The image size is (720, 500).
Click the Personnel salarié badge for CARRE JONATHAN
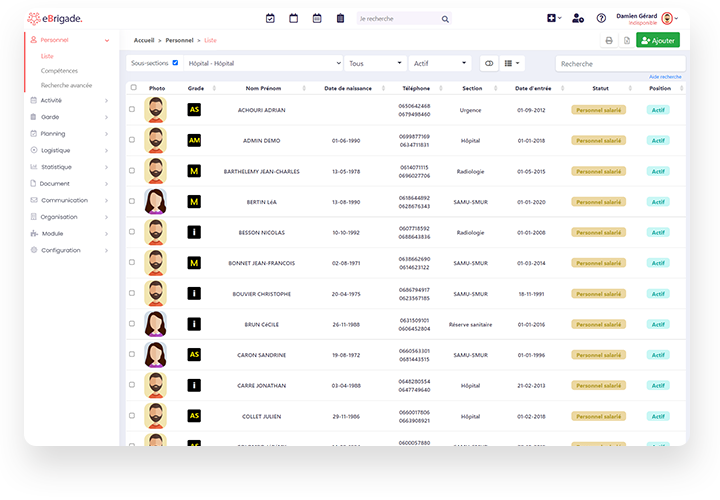(598, 386)
